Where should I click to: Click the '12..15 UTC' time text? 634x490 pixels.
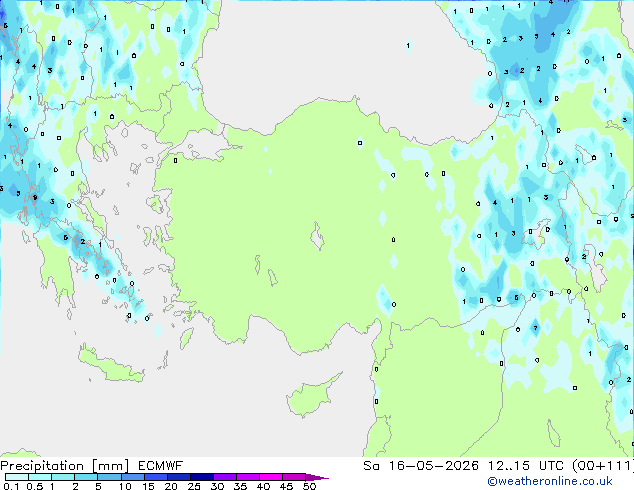tap(525, 466)
